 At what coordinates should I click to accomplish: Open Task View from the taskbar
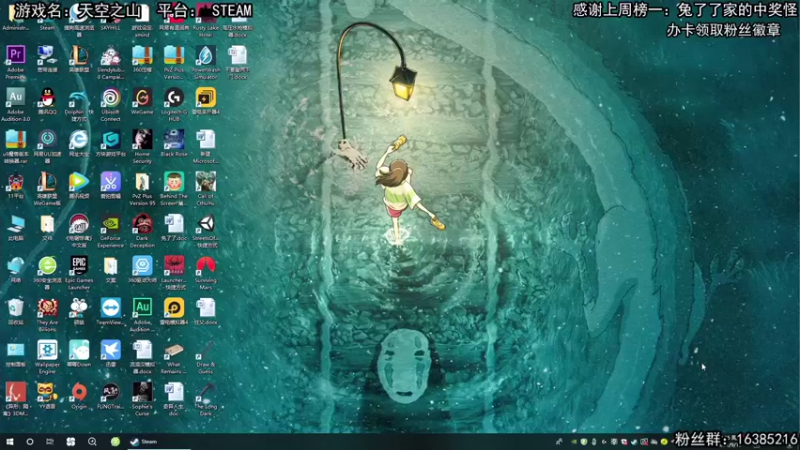click(50, 441)
